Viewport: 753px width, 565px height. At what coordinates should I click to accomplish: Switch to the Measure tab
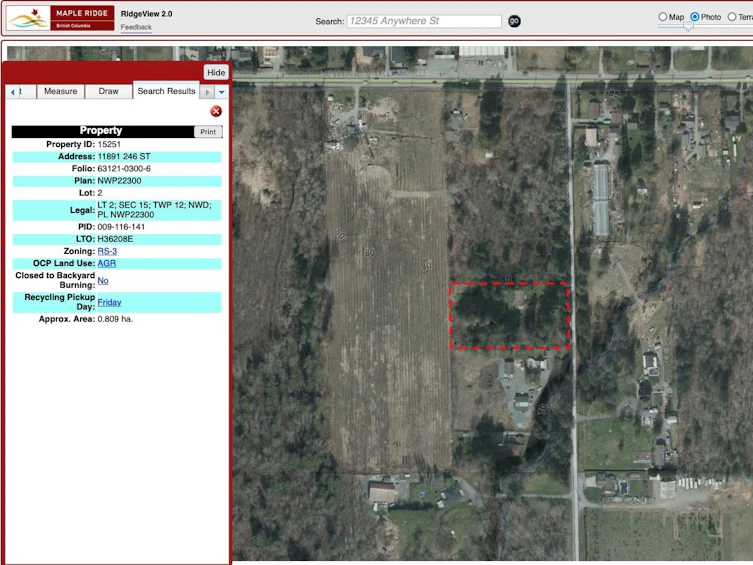tap(61, 91)
